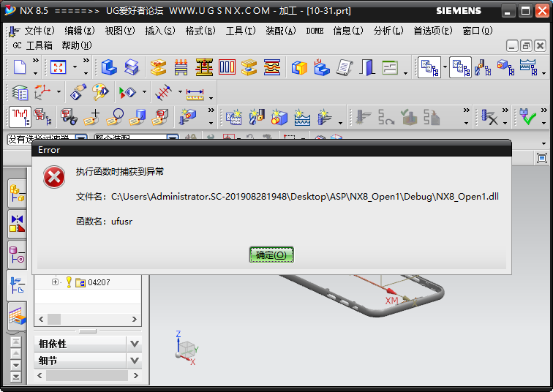Screen dimensions: 553x392
Task: Click the red wavy contour layers icon
Action: [x=272, y=67]
